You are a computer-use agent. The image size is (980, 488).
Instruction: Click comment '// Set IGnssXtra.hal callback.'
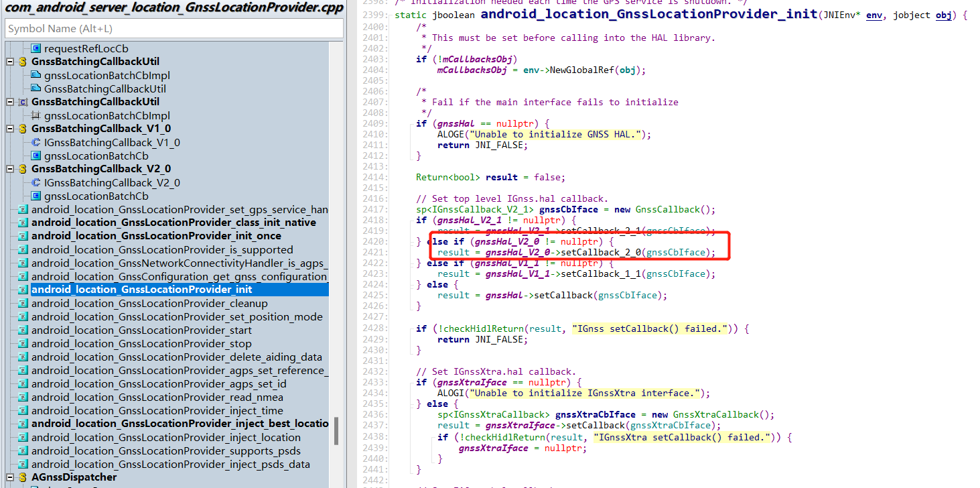coord(496,371)
